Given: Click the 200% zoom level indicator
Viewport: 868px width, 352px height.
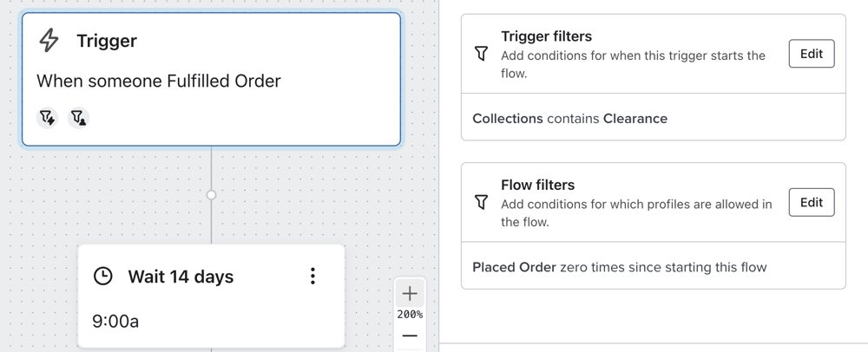Looking at the screenshot, I should [410, 314].
